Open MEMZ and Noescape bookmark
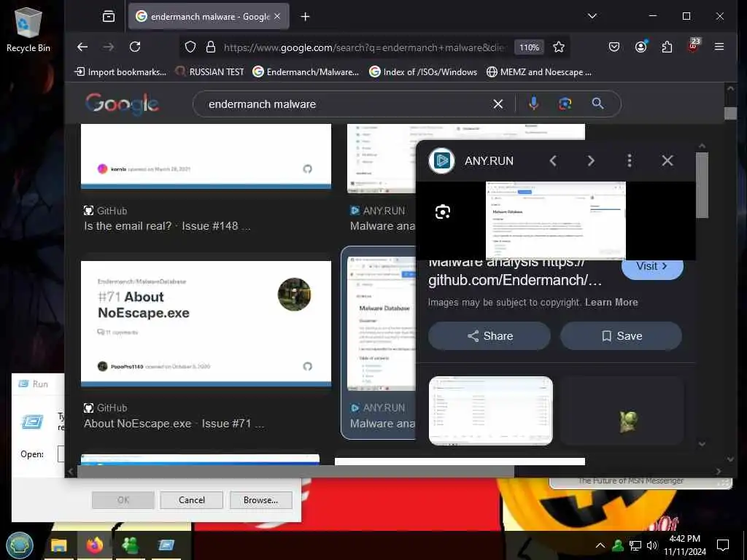Image resolution: width=747 pixels, height=560 pixels. click(x=539, y=72)
